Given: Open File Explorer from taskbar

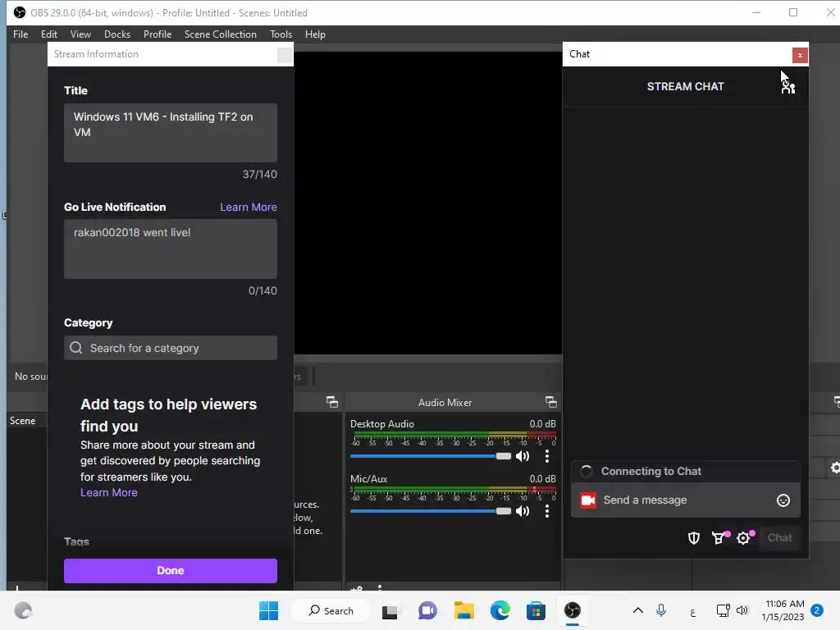Looking at the screenshot, I should click(464, 610).
